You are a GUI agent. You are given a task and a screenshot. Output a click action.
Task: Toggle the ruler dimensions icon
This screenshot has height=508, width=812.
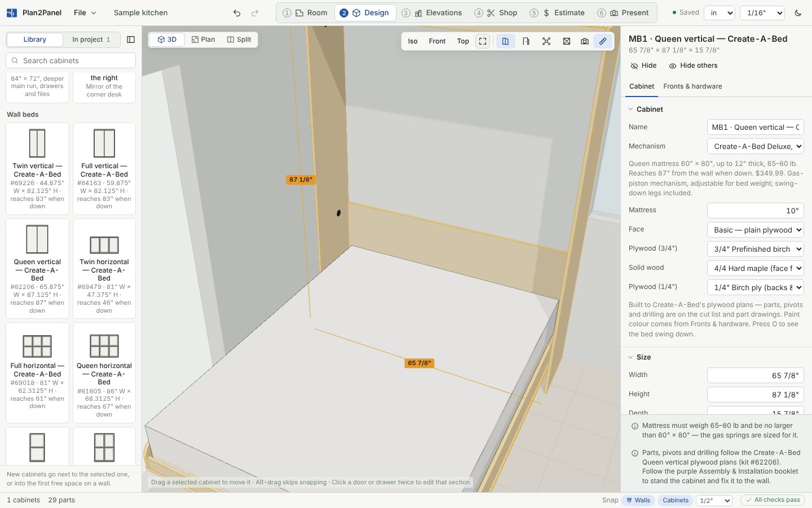(x=603, y=41)
